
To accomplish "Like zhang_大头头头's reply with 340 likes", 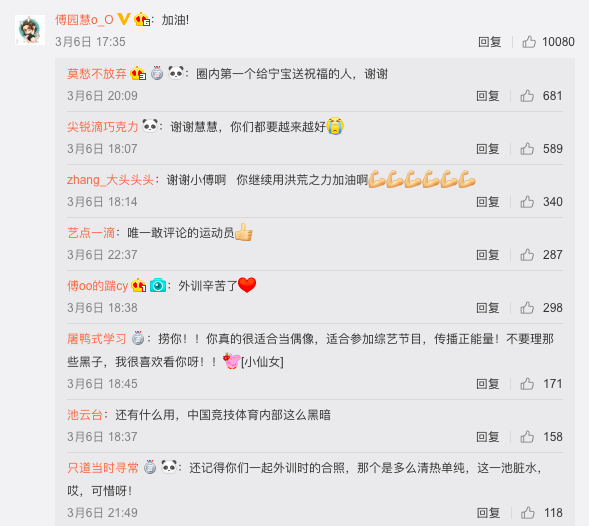I will tap(527, 202).
